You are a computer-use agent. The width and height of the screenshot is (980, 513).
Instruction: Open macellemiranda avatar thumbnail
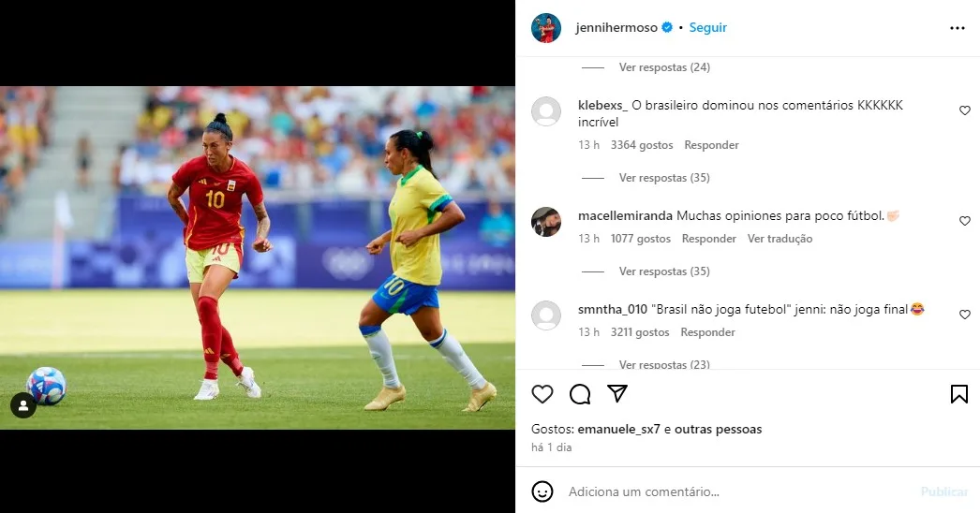click(x=546, y=222)
